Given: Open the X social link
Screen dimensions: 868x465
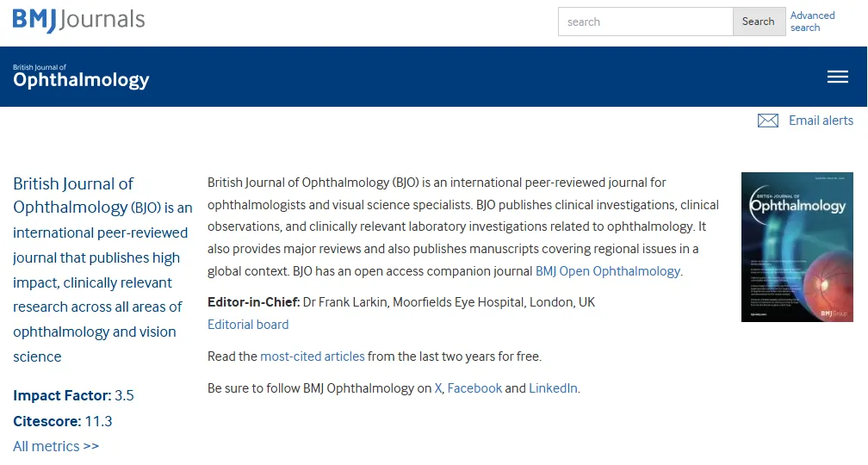Looking at the screenshot, I should point(437,388).
